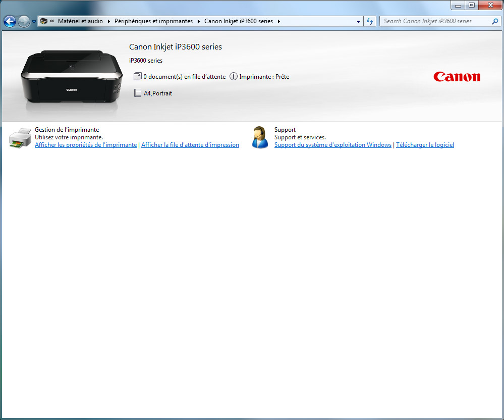Maximize the window
The image size is (504, 420).
click(x=472, y=5)
